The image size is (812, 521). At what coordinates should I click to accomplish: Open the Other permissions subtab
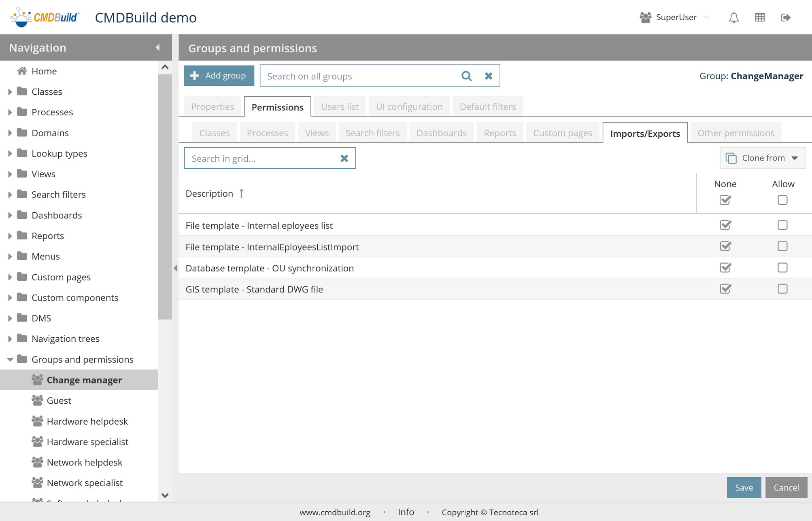735,133
